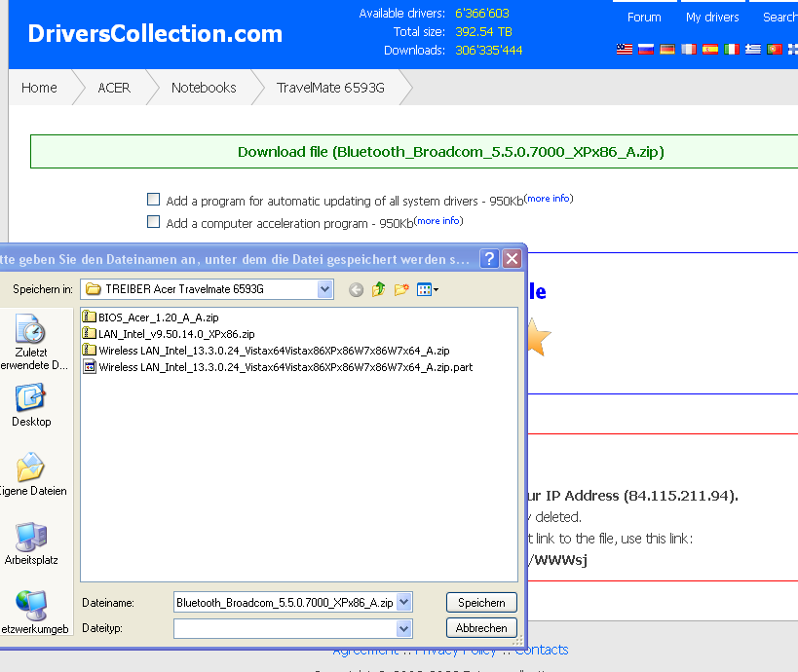Select the Russian flag language icon

646,50
